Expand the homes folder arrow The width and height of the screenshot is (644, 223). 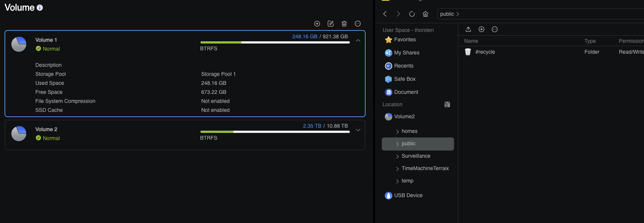[397, 132]
